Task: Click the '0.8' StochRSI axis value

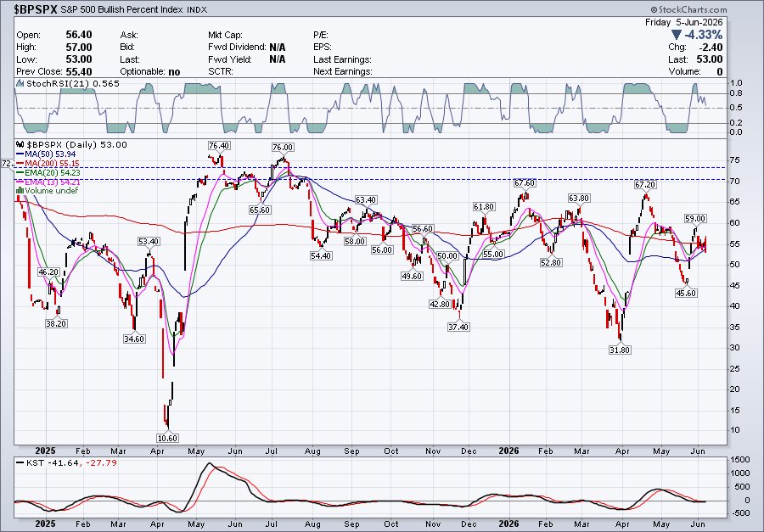Action: pyautogui.click(x=736, y=93)
